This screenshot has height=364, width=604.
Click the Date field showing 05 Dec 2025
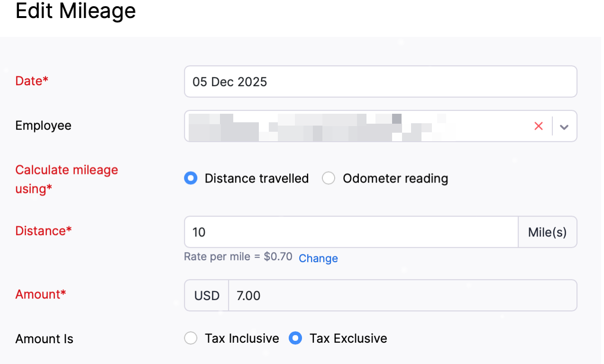(x=380, y=82)
